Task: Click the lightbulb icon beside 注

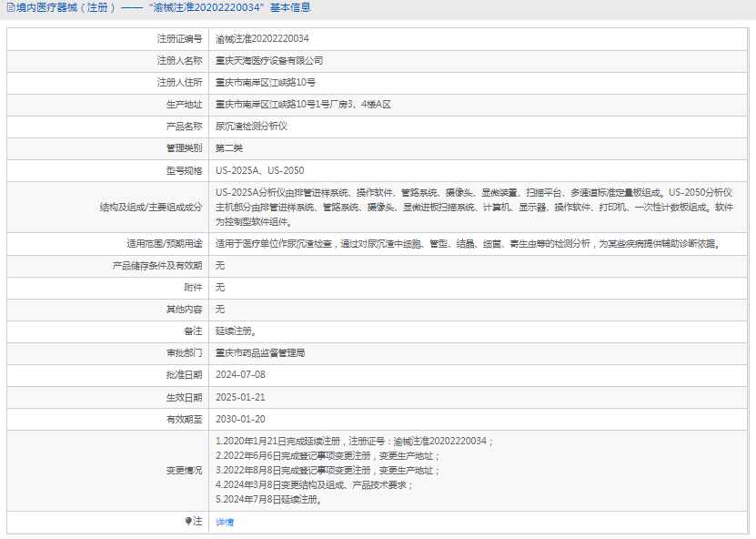Action: click(x=188, y=521)
